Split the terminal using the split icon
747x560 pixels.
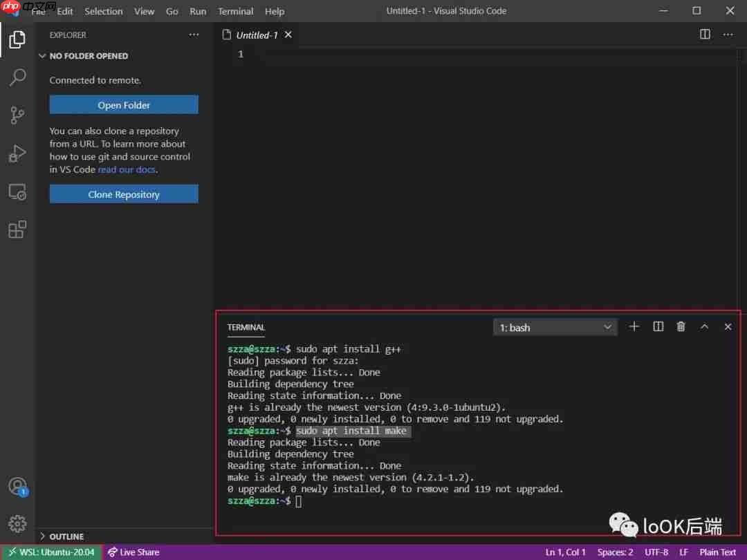[x=657, y=326]
